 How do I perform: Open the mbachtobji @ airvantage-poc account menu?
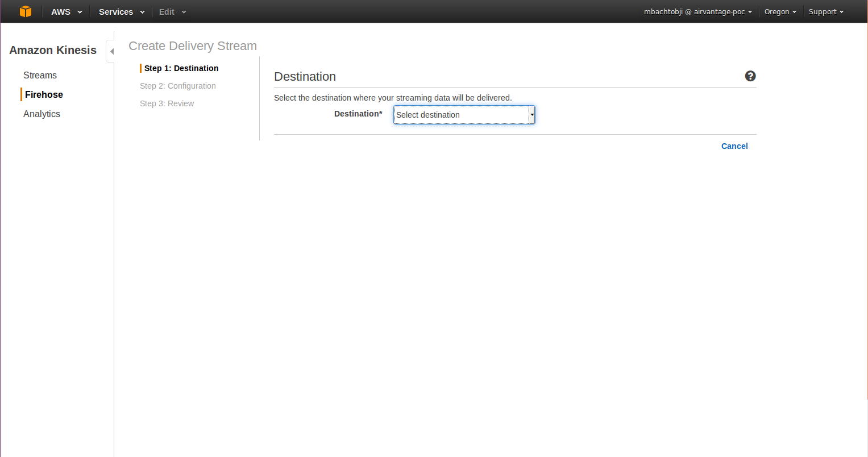click(698, 11)
